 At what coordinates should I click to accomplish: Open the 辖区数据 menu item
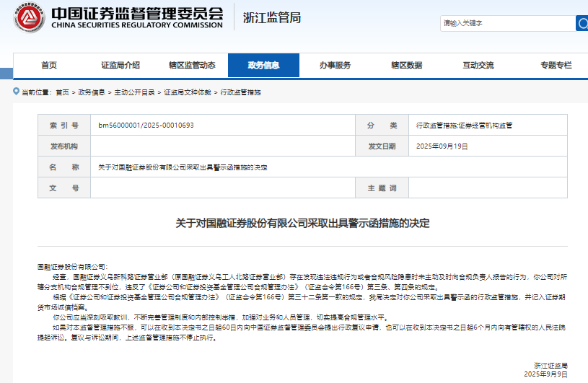pyautogui.click(x=406, y=65)
